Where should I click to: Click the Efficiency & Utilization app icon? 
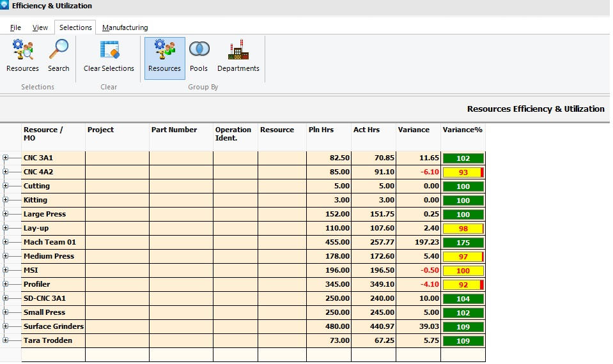4,5
